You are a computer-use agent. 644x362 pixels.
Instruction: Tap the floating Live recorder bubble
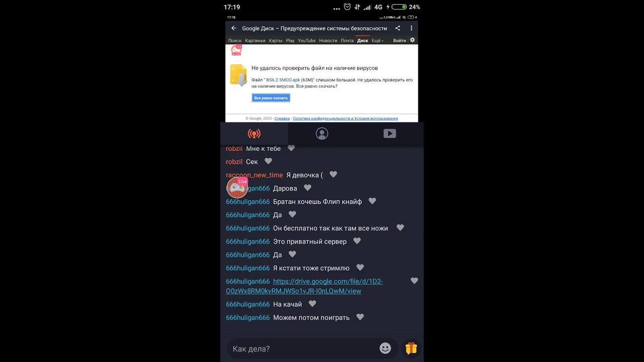[237, 188]
